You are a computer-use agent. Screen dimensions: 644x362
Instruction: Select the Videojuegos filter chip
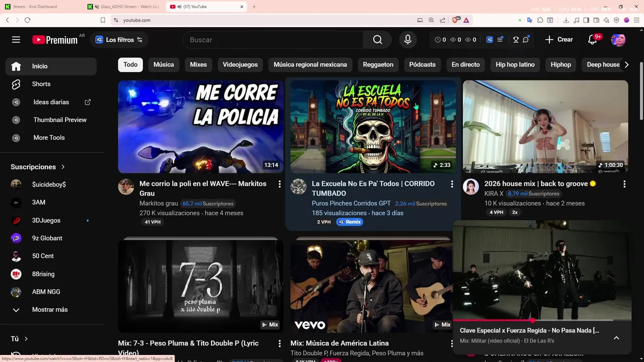tap(240, 64)
